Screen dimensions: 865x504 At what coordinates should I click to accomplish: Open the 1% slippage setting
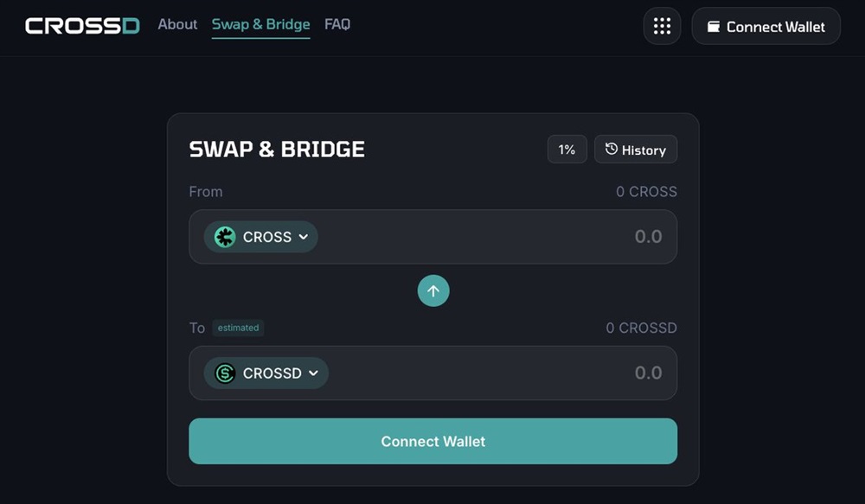pos(567,150)
